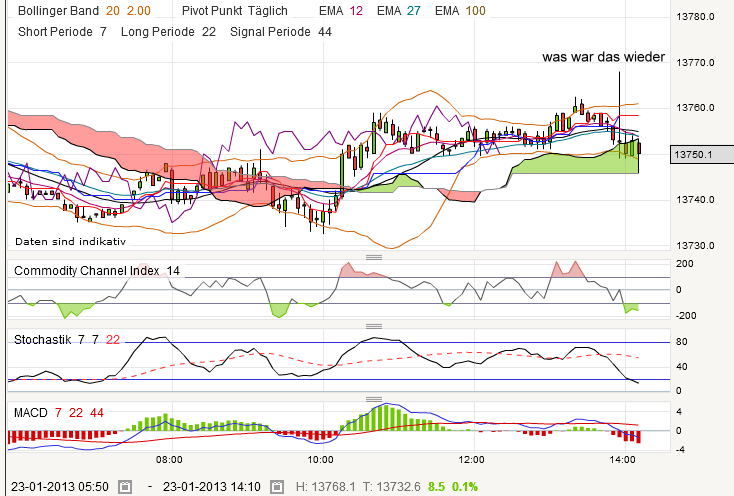Click the 13760.0 price axis label
The image size is (734, 496).
pyautogui.click(x=696, y=108)
